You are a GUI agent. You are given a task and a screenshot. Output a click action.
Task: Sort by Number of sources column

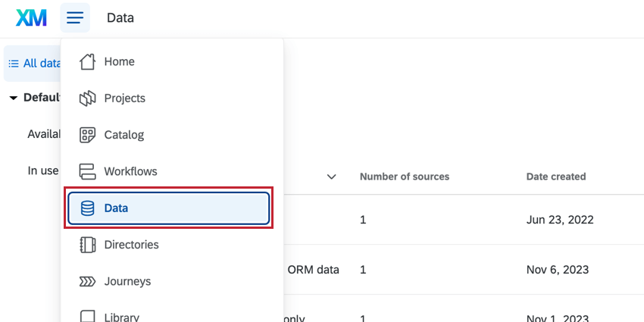405,177
